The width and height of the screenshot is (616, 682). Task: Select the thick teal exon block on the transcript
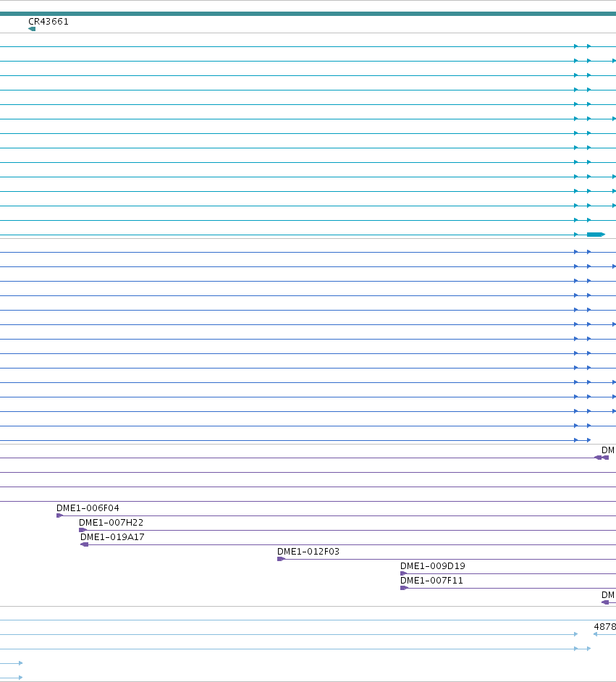(x=596, y=235)
